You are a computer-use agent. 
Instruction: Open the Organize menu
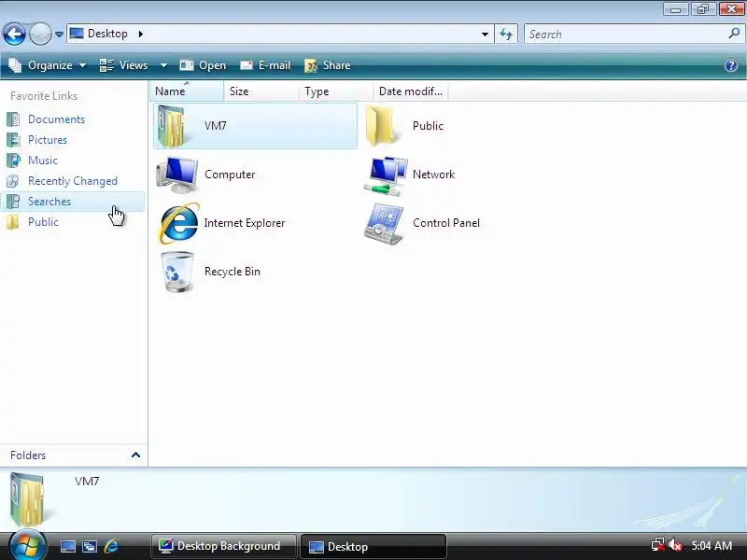(x=48, y=65)
